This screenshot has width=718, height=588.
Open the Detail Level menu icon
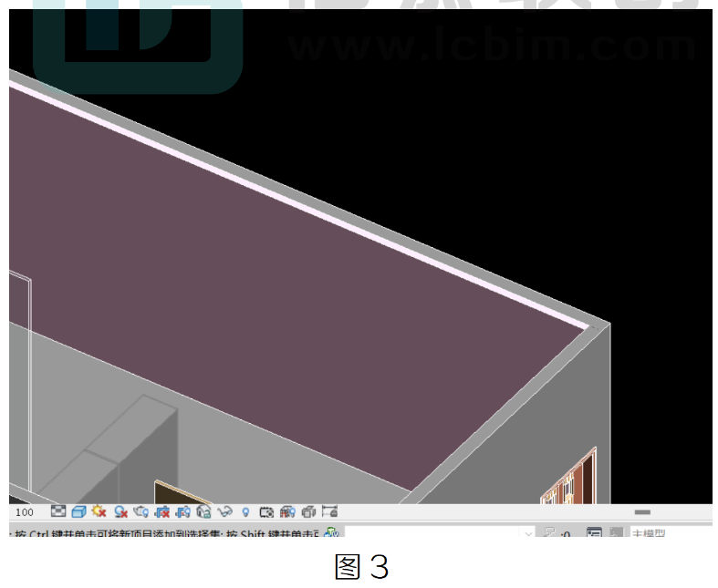point(58,511)
